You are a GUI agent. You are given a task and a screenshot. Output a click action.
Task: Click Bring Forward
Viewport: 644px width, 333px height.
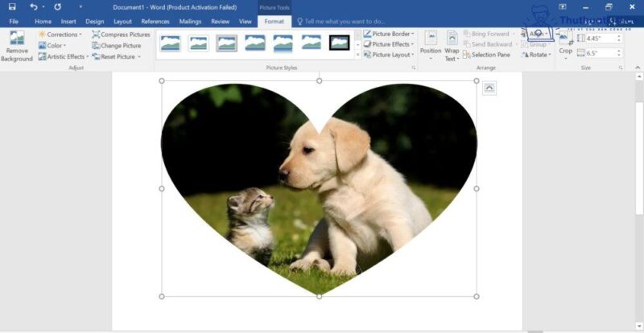coord(487,34)
